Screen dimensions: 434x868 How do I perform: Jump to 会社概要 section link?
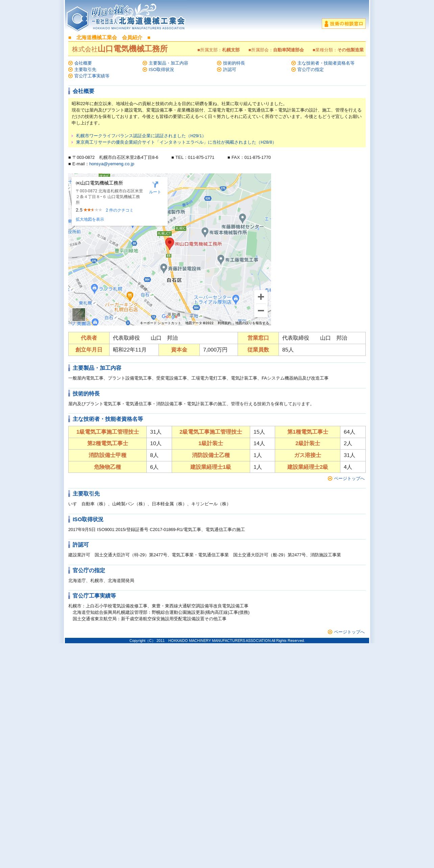click(x=83, y=63)
